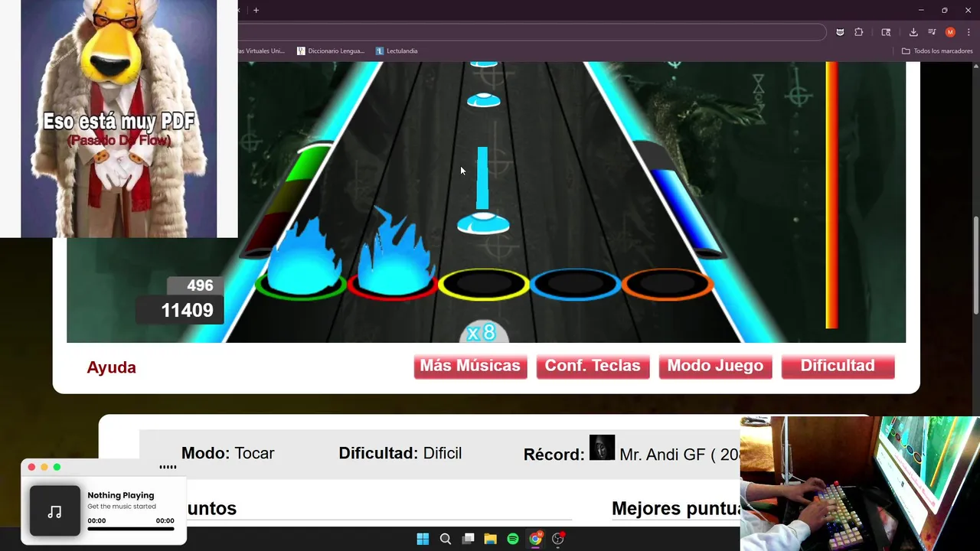980x551 pixels.
Task: Open Windows taskbar search
Action: coord(446,539)
